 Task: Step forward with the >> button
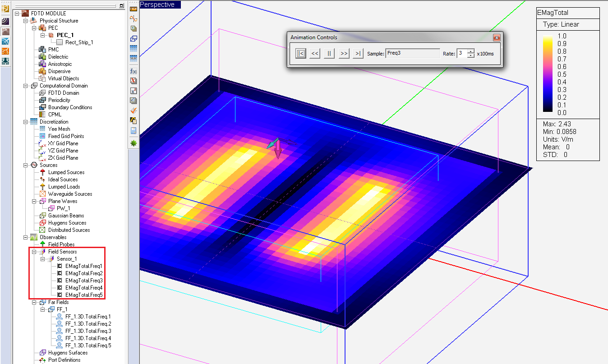(344, 53)
